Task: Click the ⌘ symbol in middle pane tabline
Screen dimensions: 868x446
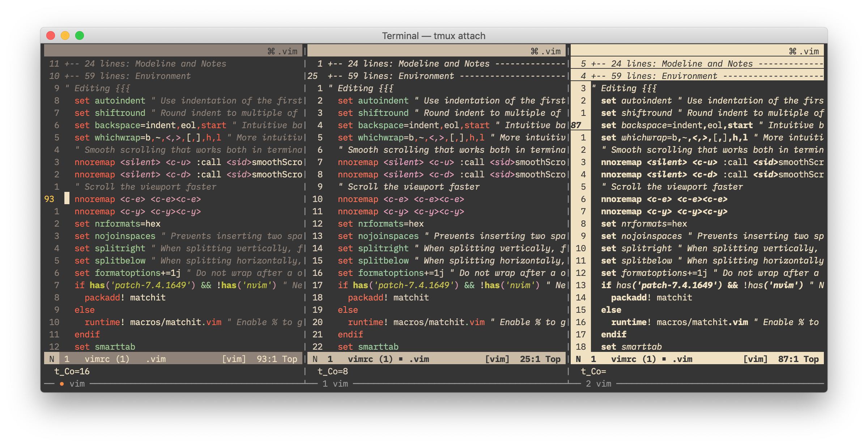Action: pos(535,51)
